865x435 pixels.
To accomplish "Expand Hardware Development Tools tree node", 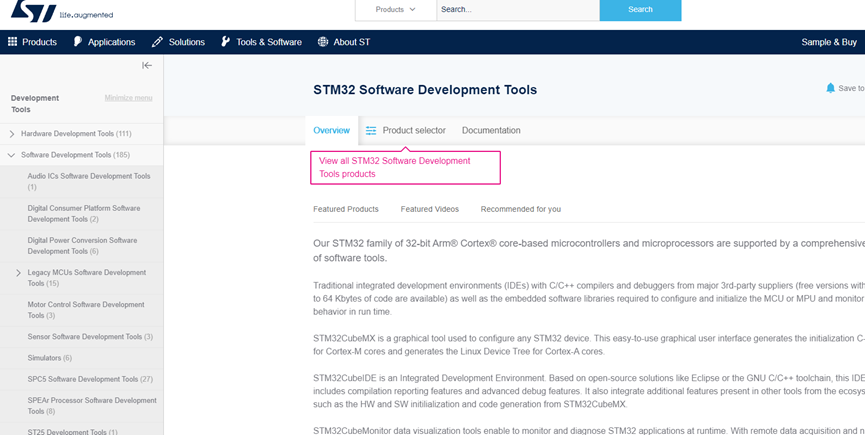I will click(x=12, y=133).
